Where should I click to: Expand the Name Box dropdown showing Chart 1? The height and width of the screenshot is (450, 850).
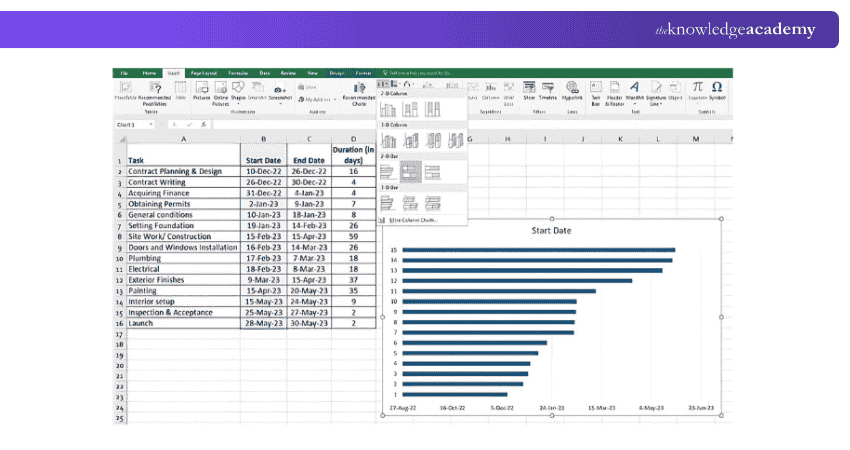click(151, 125)
